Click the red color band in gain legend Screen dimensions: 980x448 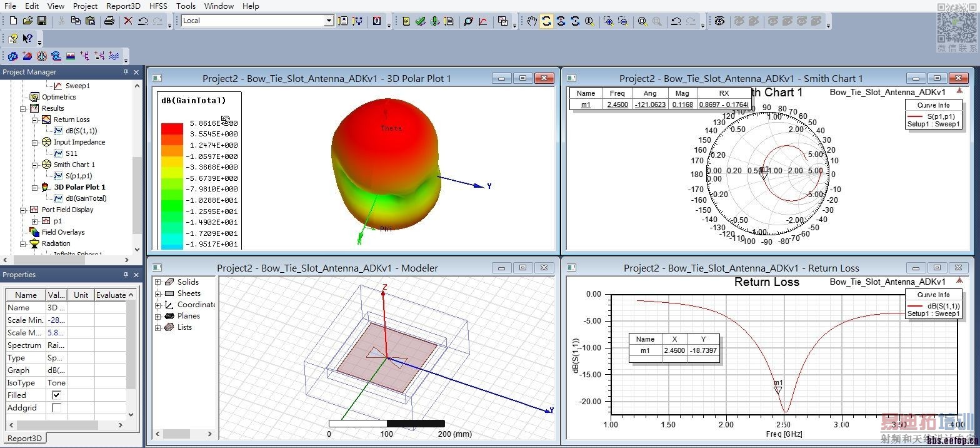[172, 128]
